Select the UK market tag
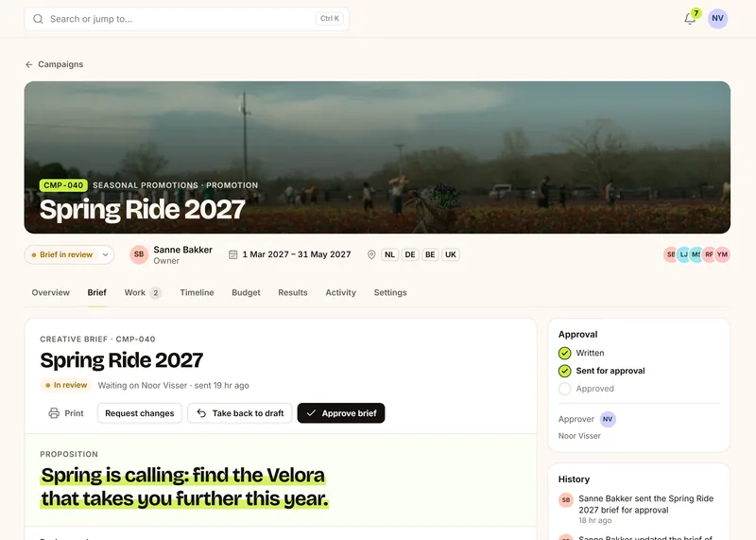Screen dimensions: 756x540 tap(451, 254)
